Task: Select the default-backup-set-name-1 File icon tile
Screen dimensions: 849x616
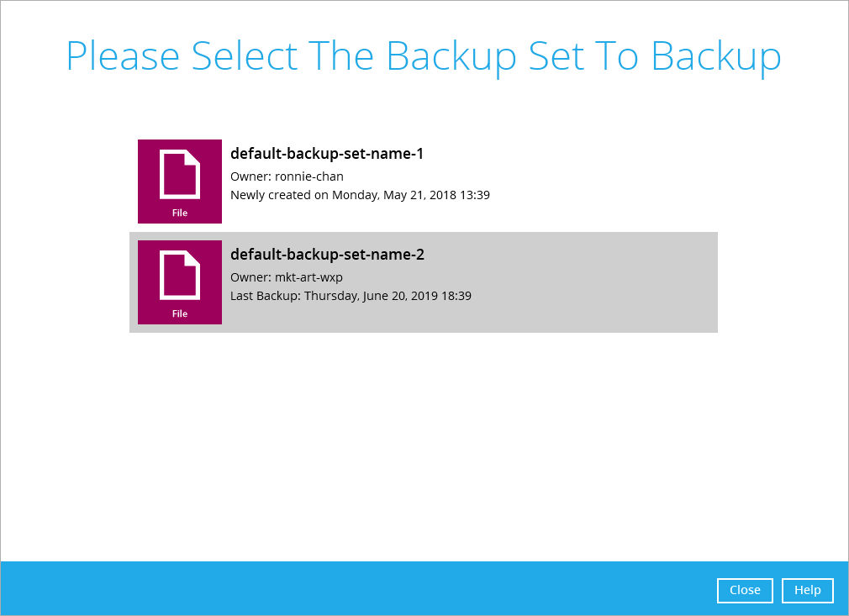Action: coord(180,182)
